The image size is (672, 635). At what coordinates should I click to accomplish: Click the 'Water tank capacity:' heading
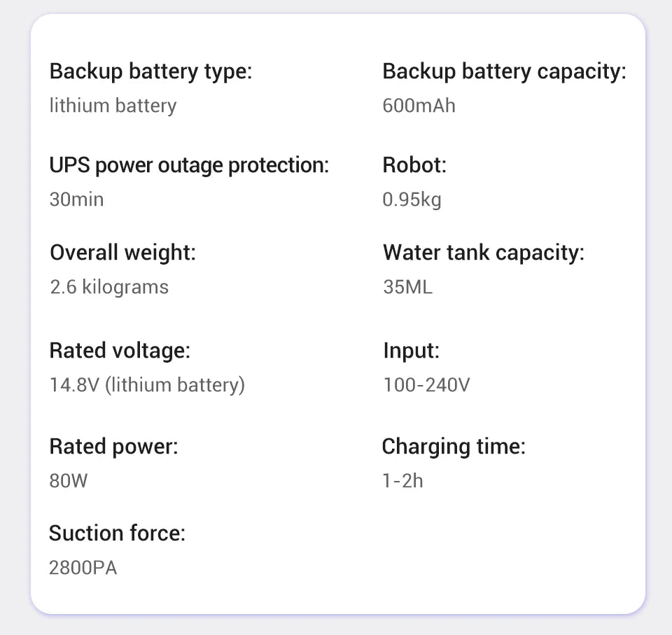(x=483, y=252)
